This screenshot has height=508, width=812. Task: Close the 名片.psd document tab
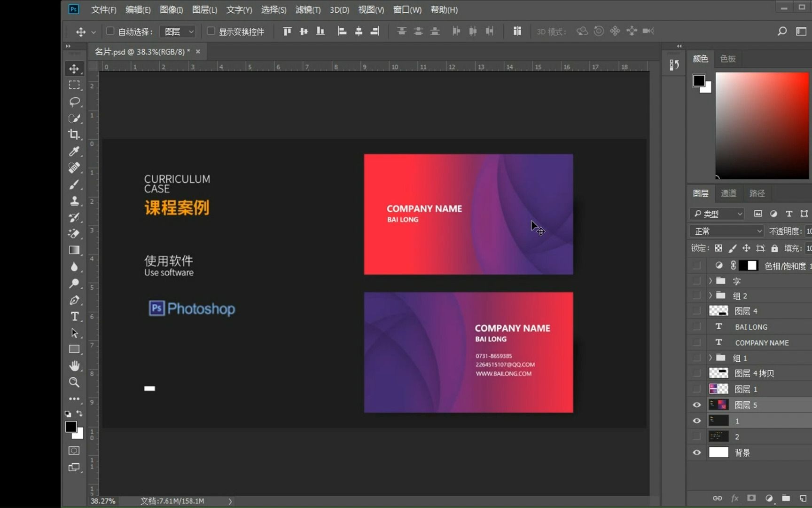tap(198, 51)
